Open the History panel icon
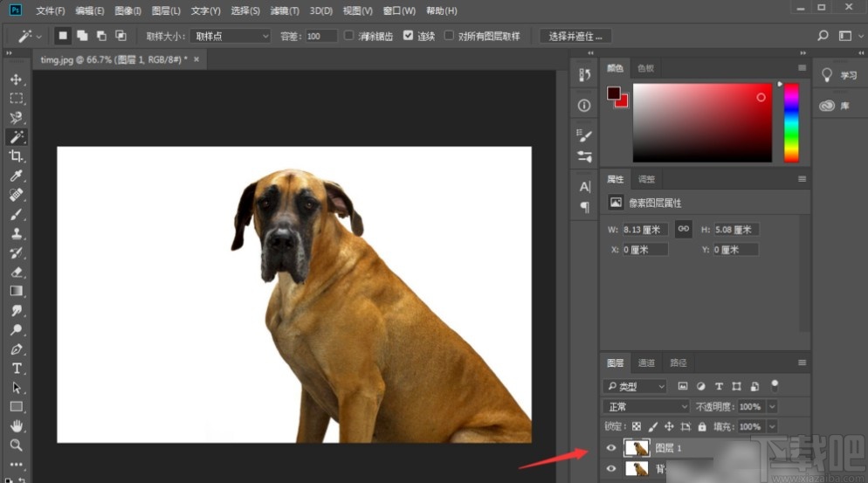This screenshot has width=868, height=483. 584,76
